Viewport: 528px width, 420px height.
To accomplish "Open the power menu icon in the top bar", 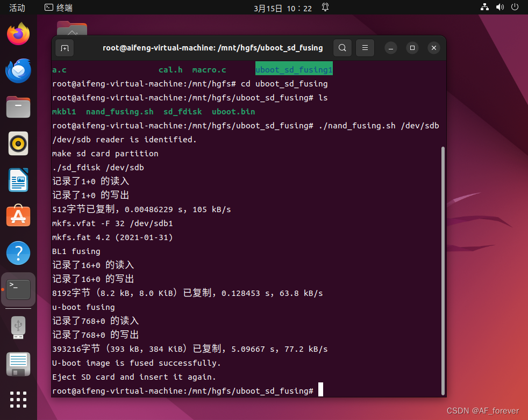I will (x=515, y=7).
